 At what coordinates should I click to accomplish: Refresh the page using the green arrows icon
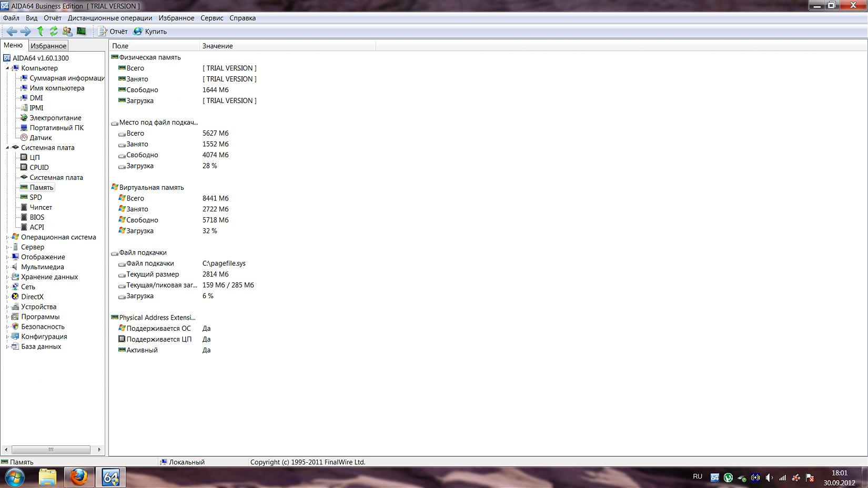(53, 32)
